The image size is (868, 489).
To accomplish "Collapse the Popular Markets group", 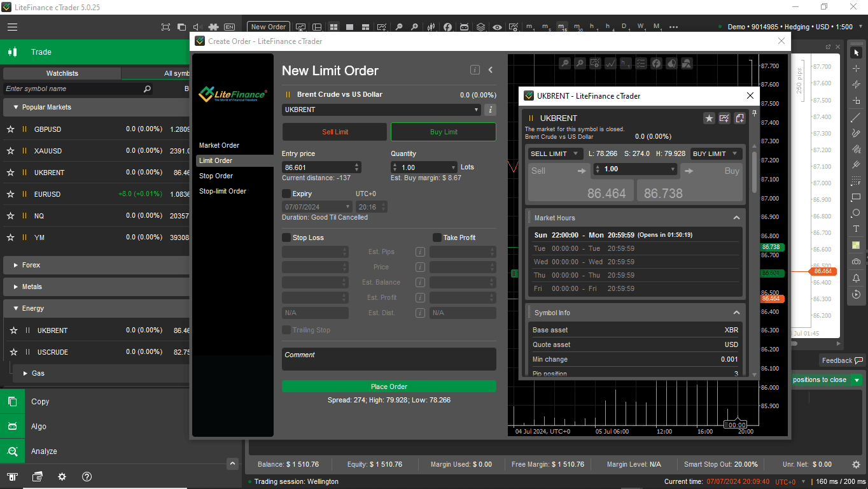I will point(15,107).
